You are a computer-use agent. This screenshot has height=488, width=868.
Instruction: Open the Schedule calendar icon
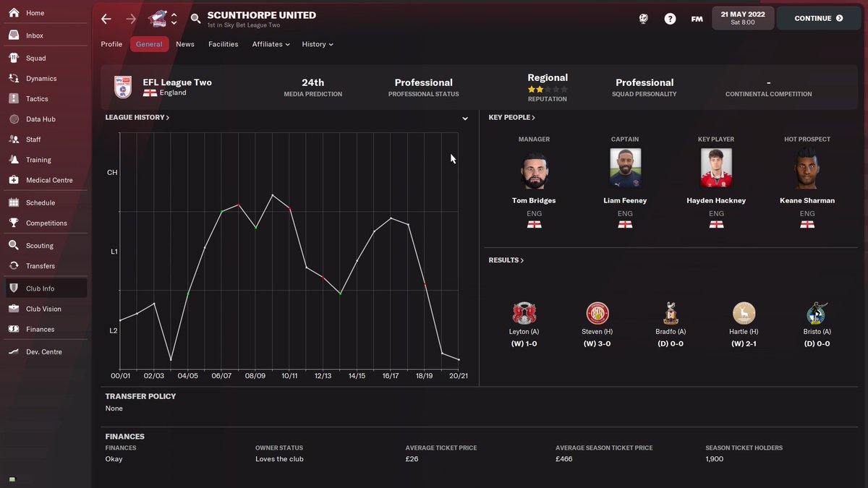14,202
